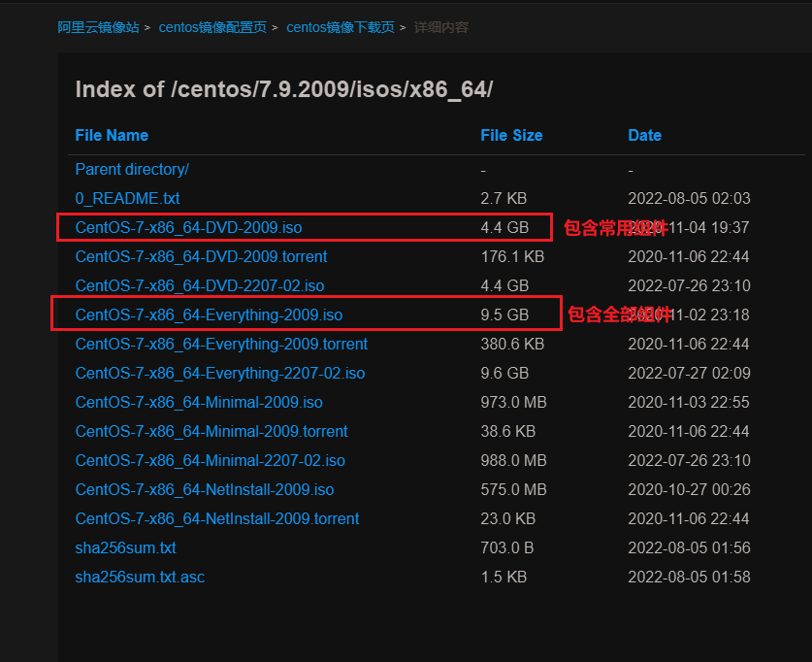Screen dimensions: 812x662
Task: Open centos镜像下载页 breadcrumb link
Action: click(341, 27)
